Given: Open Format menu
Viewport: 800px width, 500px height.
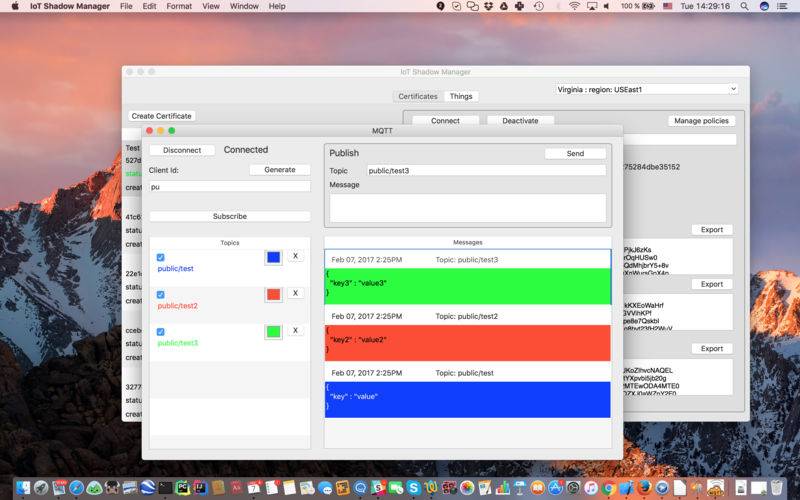Looking at the screenshot, I should coord(179,6).
